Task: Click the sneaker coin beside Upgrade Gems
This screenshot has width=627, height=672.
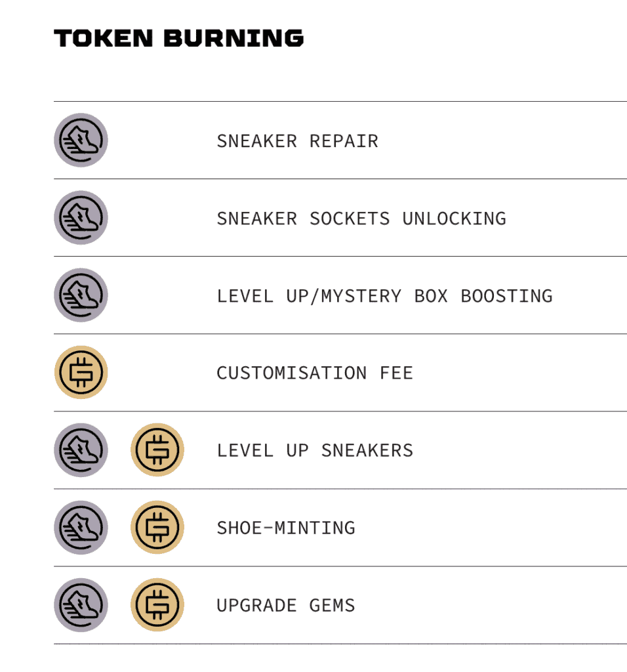Action: click(81, 605)
